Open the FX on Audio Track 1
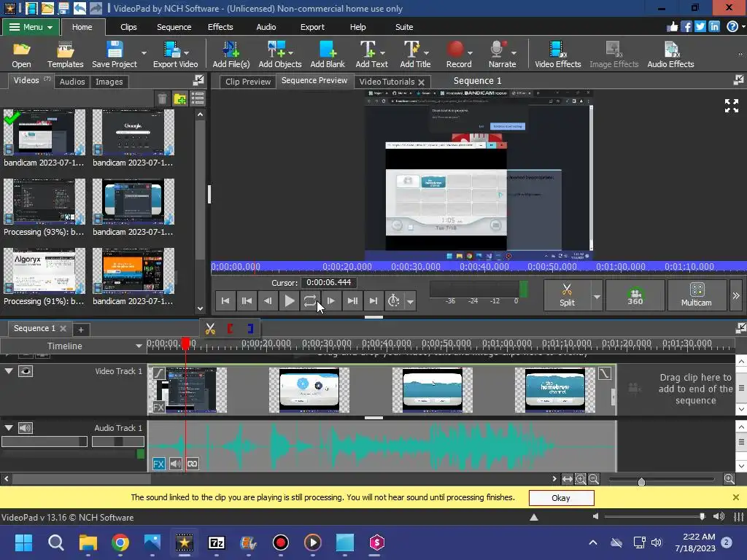 coord(158,464)
